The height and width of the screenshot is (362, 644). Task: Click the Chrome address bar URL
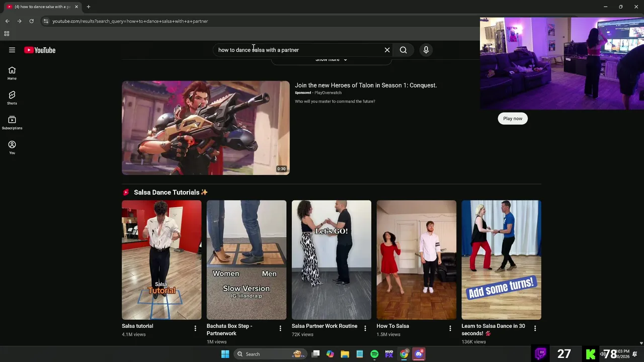click(x=130, y=21)
